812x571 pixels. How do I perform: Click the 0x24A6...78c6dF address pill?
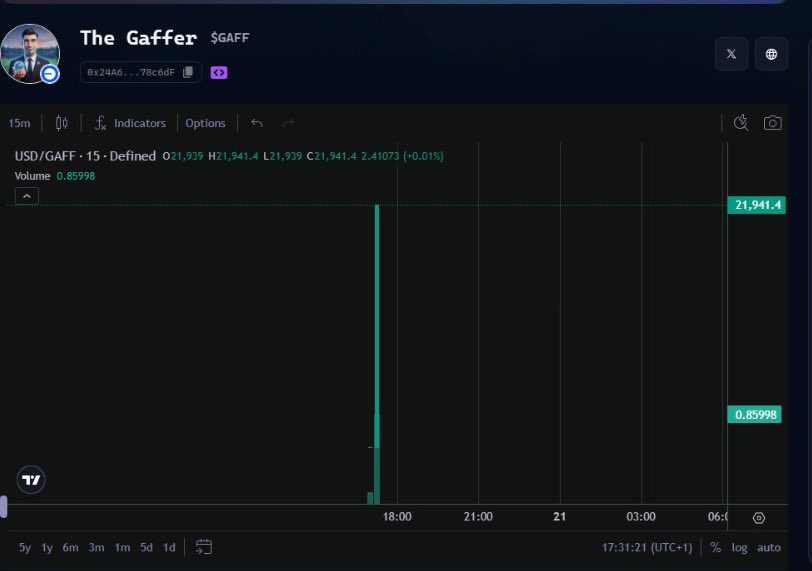coord(140,72)
